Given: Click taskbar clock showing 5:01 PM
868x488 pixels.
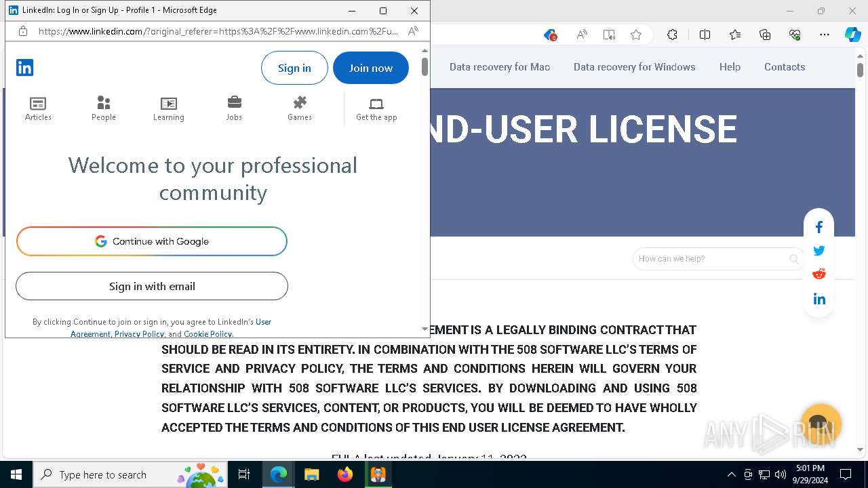Looking at the screenshot, I should coord(810,474).
